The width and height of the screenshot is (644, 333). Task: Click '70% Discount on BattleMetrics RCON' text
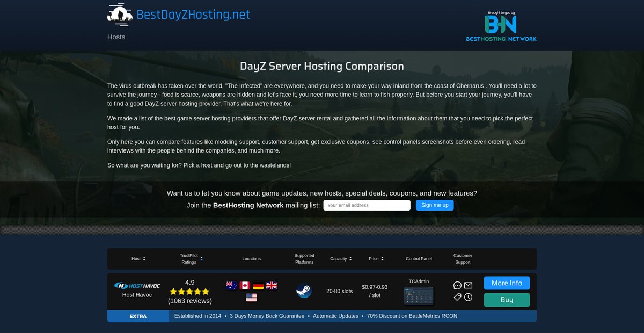tap(412, 316)
